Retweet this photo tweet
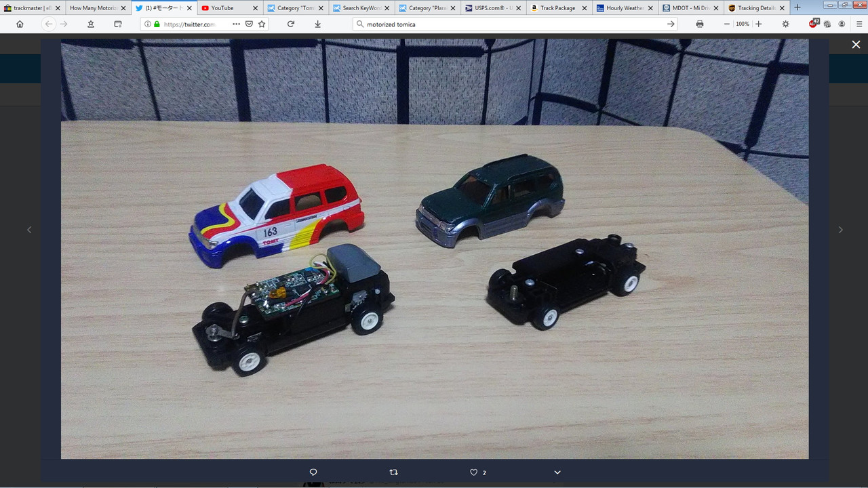Screen dimensions: 868x488 tap(393, 472)
